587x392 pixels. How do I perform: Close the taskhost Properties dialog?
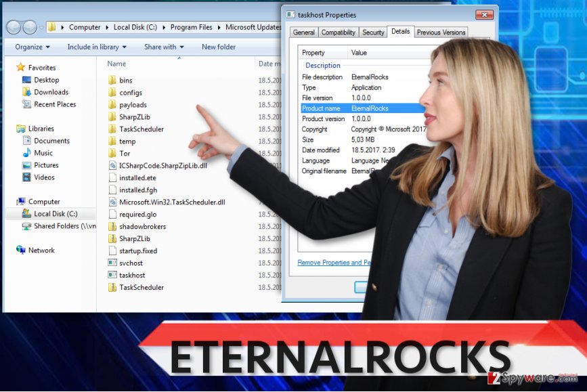(484, 15)
